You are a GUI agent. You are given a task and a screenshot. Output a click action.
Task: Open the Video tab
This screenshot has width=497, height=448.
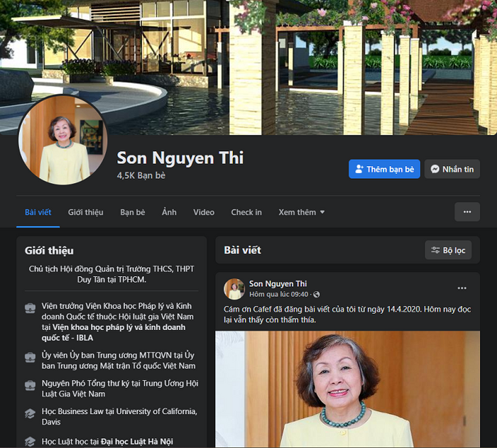pos(204,212)
